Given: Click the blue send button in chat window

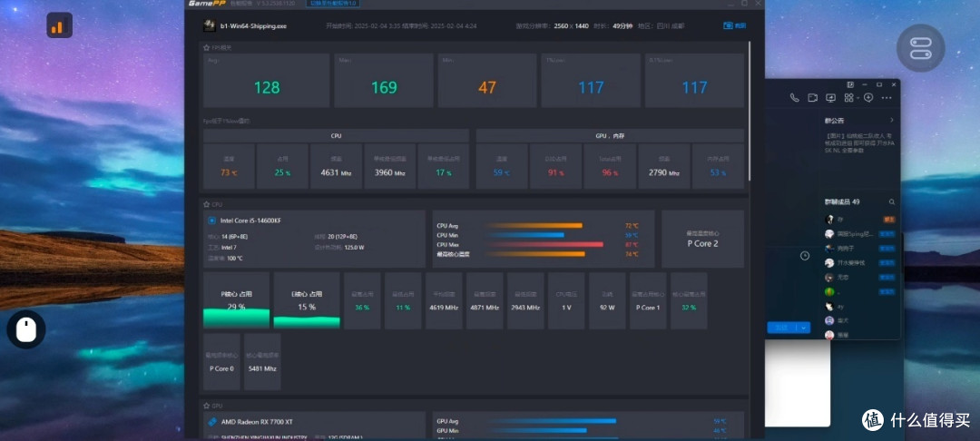Looking at the screenshot, I should click(780, 328).
